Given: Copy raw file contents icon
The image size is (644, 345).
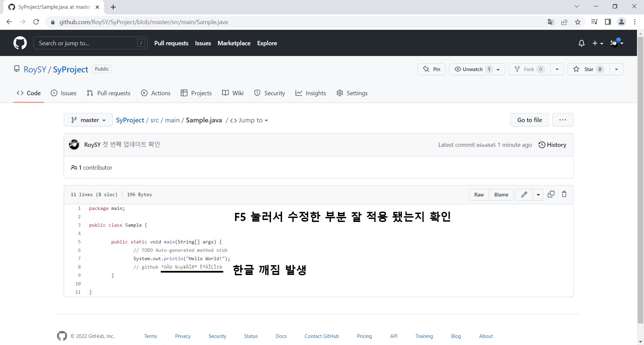Looking at the screenshot, I should (x=551, y=194).
